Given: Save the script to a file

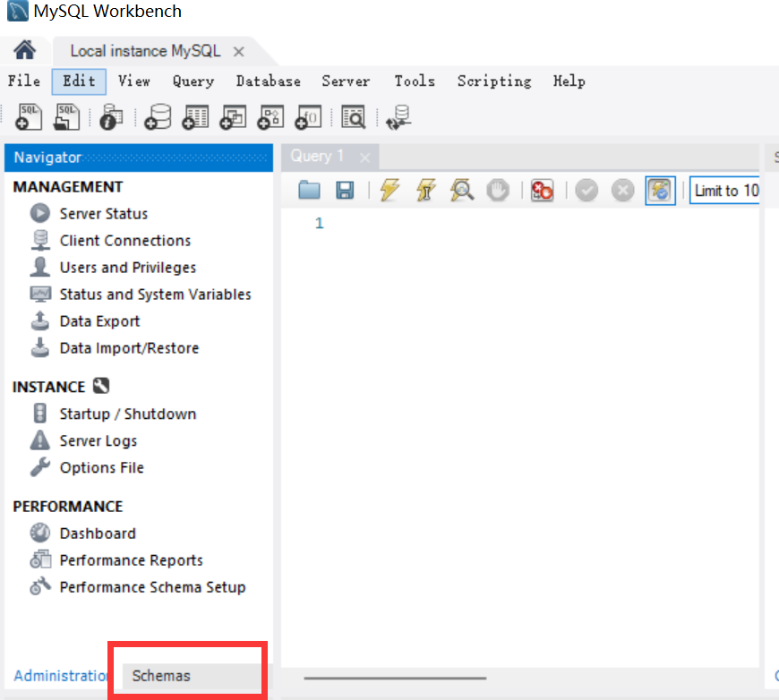Looking at the screenshot, I should pos(345,191).
